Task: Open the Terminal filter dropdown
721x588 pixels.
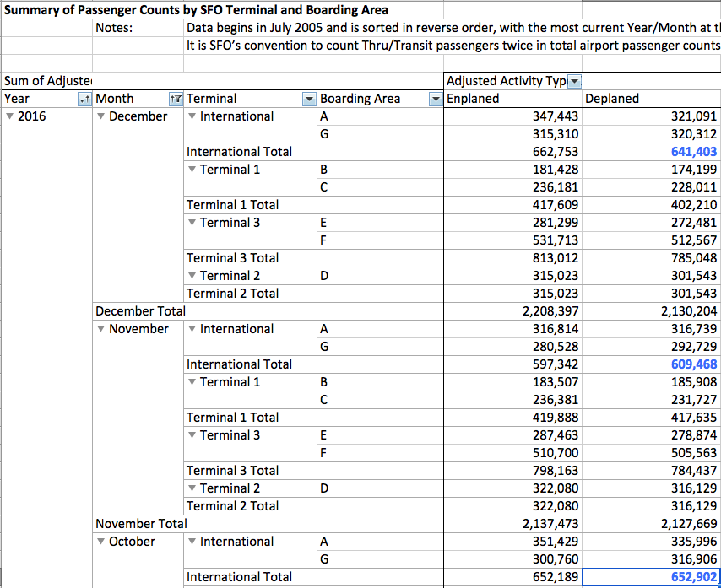Action: [310, 99]
